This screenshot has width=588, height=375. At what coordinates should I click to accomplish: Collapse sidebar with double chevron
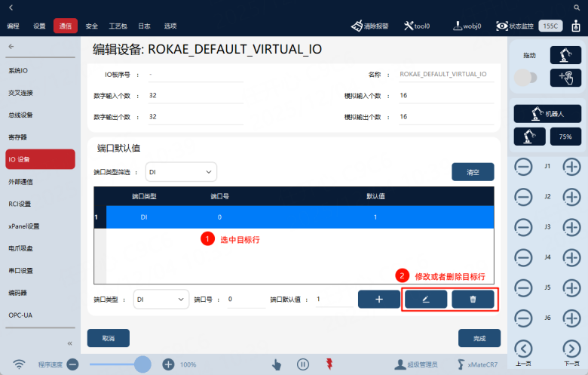coord(69,343)
